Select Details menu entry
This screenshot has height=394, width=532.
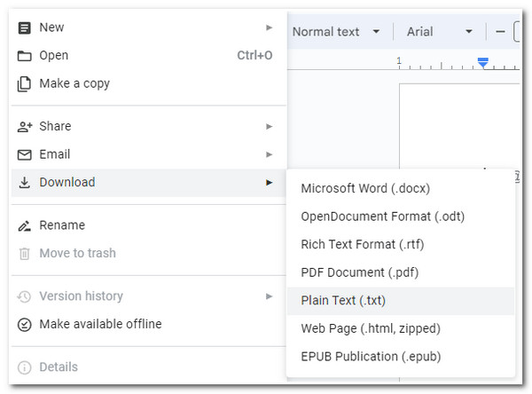(x=149, y=367)
